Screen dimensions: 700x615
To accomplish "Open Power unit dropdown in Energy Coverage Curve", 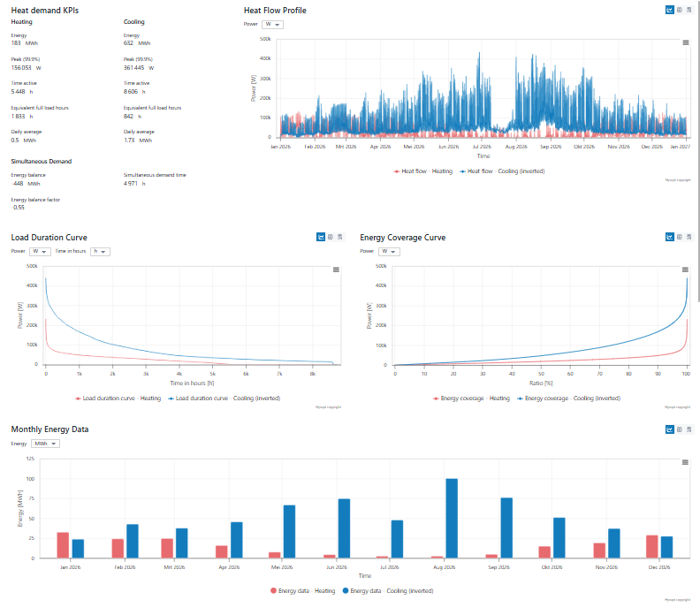I will point(389,251).
